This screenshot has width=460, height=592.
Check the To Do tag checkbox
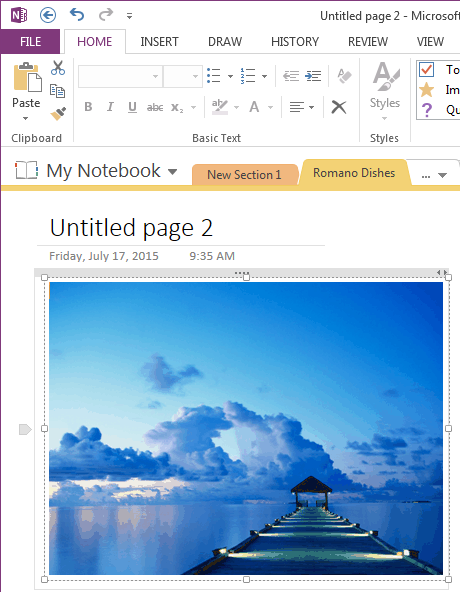426,69
